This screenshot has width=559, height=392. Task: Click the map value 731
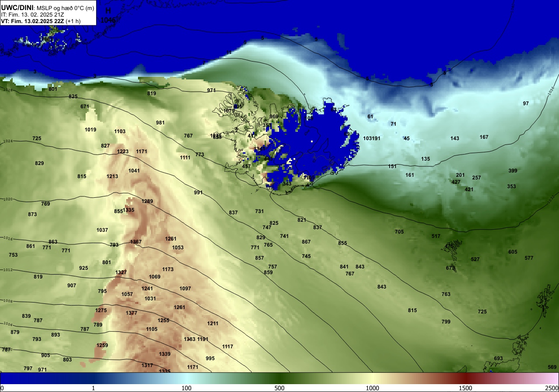pyautogui.click(x=259, y=211)
